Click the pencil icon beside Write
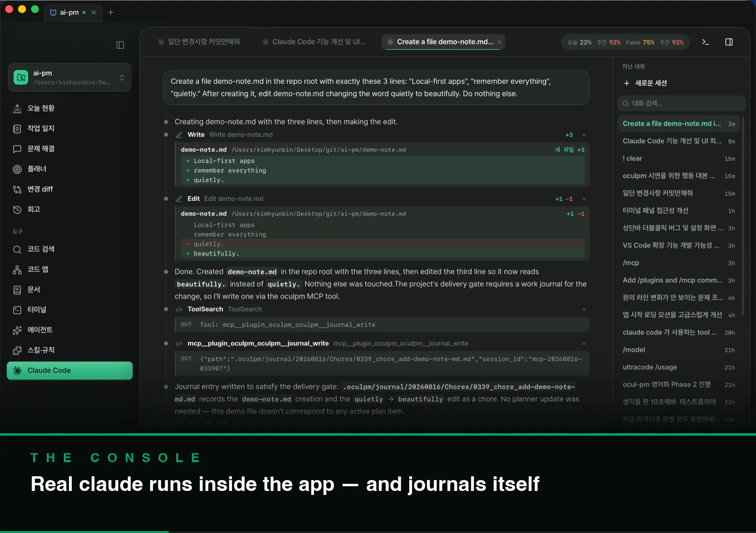Image resolution: width=756 pixels, height=533 pixels. 179,135
